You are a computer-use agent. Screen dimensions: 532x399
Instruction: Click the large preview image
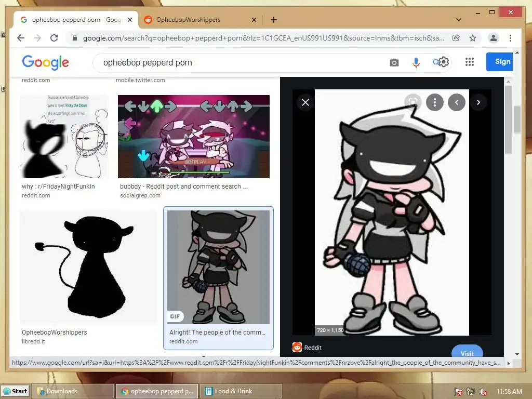[392, 212]
